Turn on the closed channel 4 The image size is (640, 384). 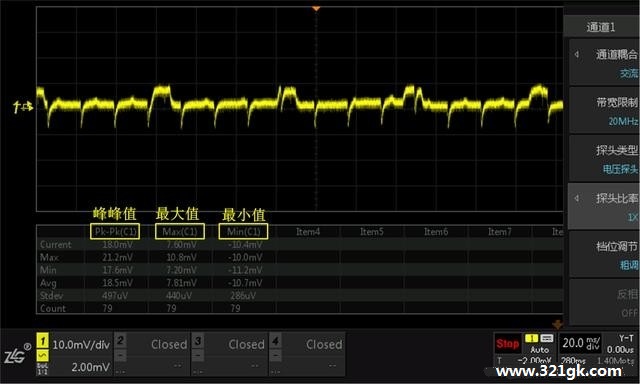(307, 354)
